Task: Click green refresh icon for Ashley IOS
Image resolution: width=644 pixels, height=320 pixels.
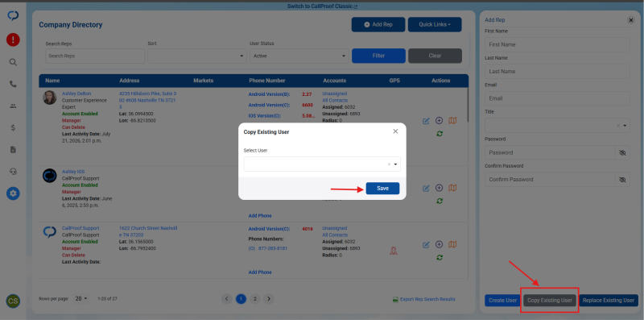Action: coord(440,202)
